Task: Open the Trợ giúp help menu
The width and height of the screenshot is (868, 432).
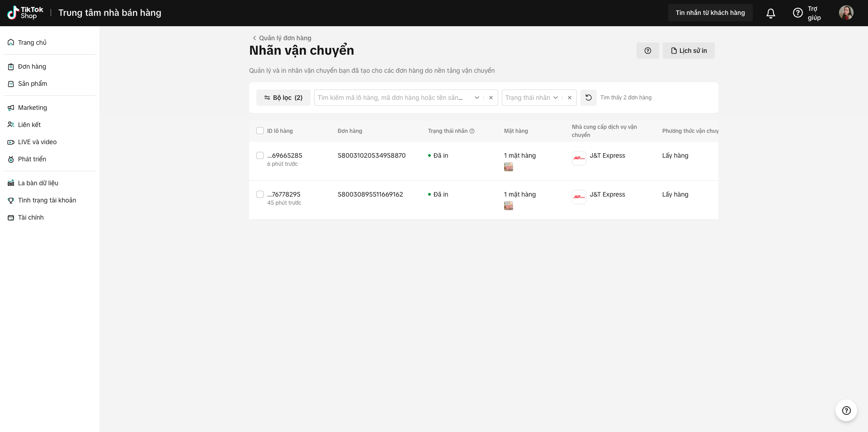Action: pos(807,13)
